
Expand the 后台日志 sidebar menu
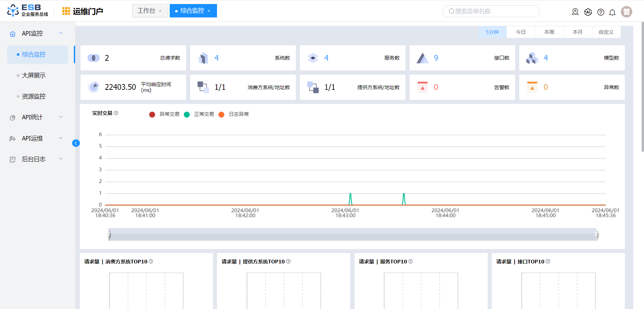pos(36,159)
